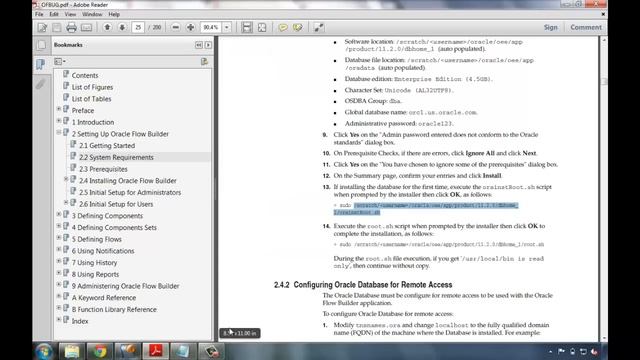Open the Help menu
The height and width of the screenshot is (360, 640).
(114, 14)
